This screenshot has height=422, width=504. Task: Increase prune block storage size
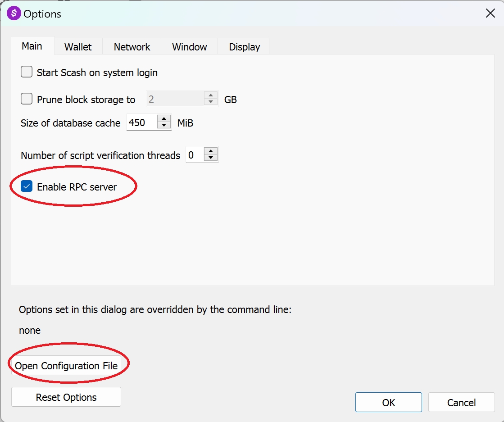[211, 95]
